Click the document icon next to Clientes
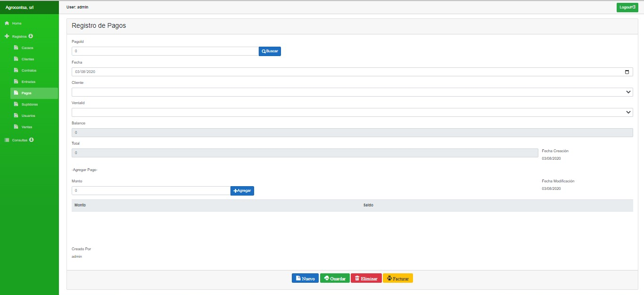The image size is (644, 295). coord(16,59)
